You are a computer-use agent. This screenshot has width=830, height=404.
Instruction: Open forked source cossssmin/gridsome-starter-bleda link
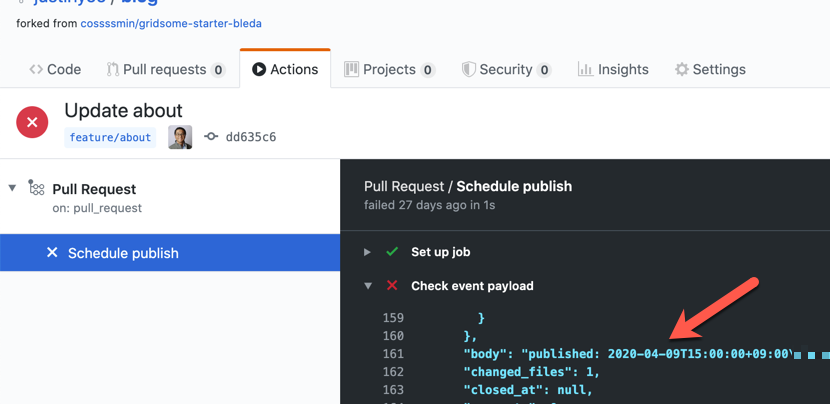pyautogui.click(x=171, y=23)
